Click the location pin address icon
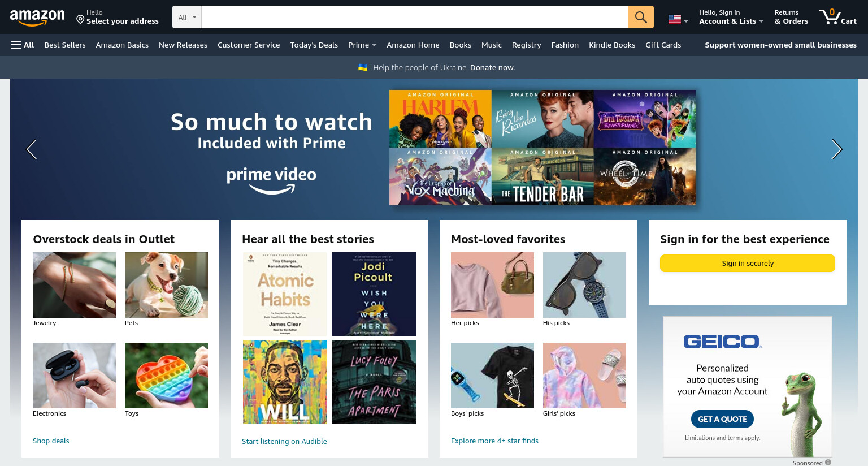Screen dimensions: 868x466 click(80, 20)
